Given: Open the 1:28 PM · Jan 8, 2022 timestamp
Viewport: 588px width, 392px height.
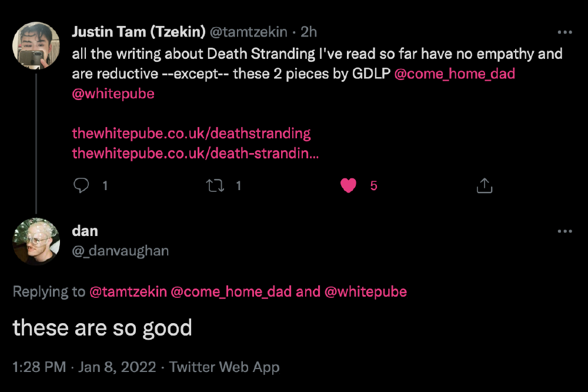Looking at the screenshot, I should 85,367.
